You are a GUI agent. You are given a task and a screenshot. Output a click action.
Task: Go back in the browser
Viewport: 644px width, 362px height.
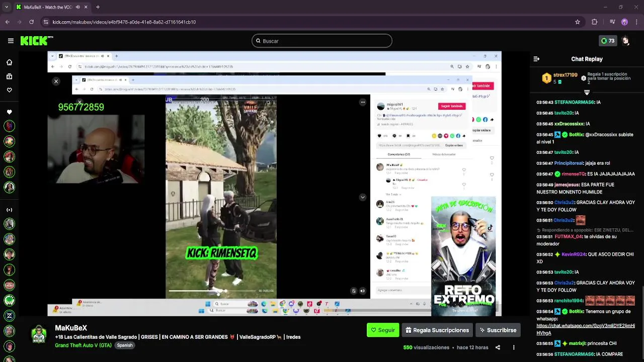(7, 22)
